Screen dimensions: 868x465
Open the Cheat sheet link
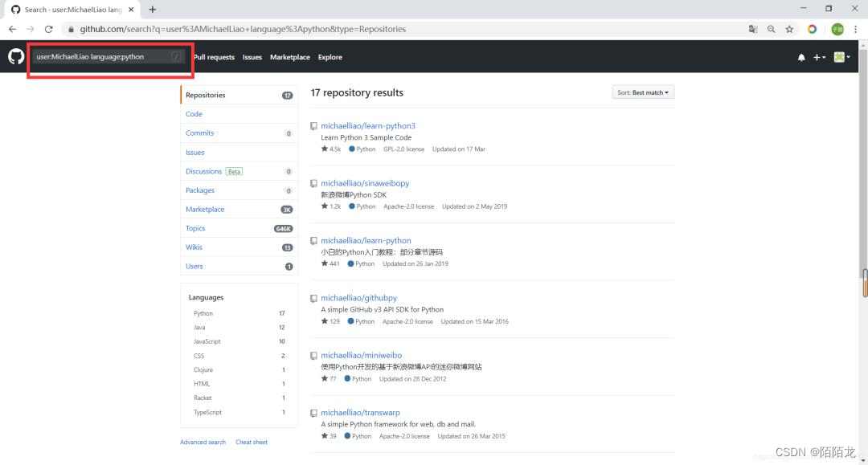pyautogui.click(x=252, y=443)
